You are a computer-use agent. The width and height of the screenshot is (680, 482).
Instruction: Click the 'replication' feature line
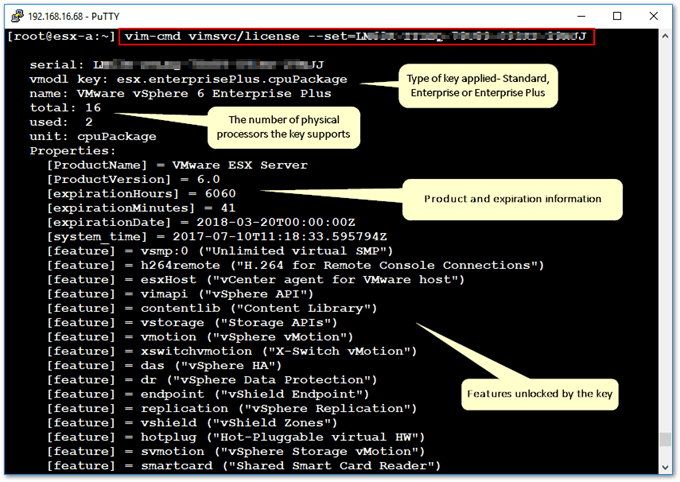(x=232, y=409)
